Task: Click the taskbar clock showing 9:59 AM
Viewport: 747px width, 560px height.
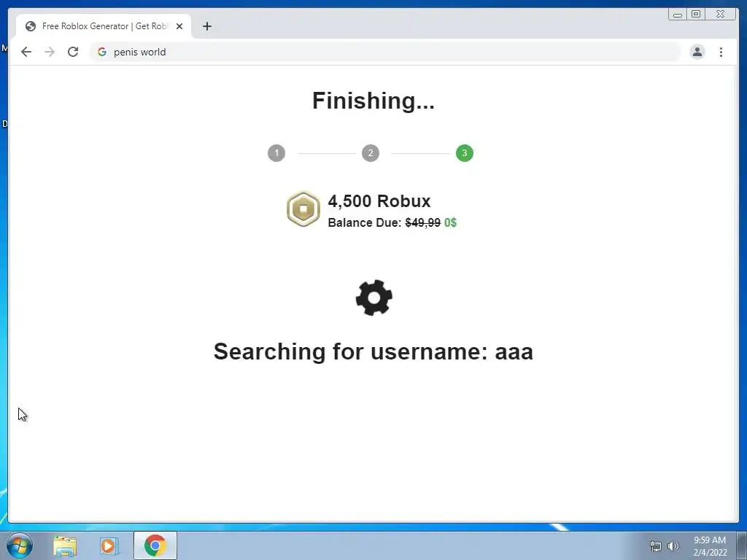Action: 710,546
